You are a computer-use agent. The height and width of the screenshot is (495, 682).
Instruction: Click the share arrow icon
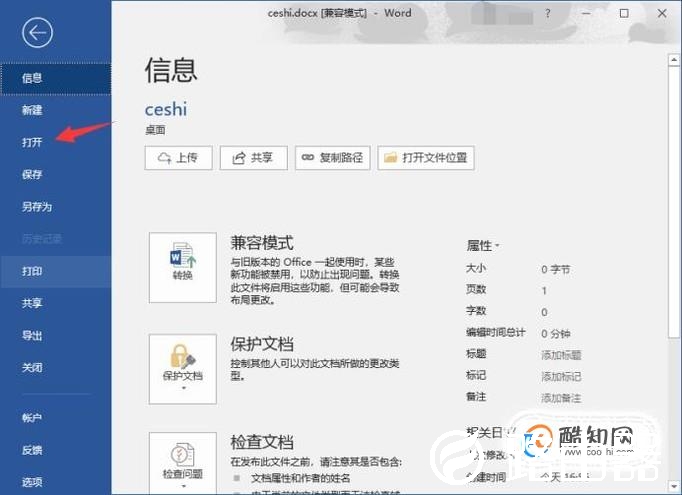tap(239, 157)
